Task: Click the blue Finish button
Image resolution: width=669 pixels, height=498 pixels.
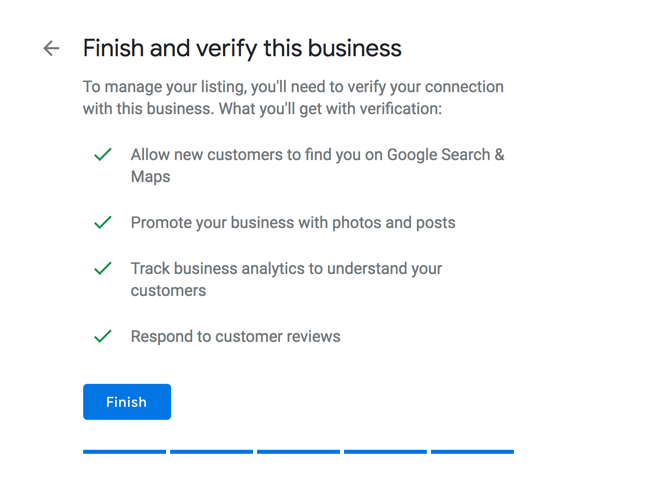Action: coord(127,402)
